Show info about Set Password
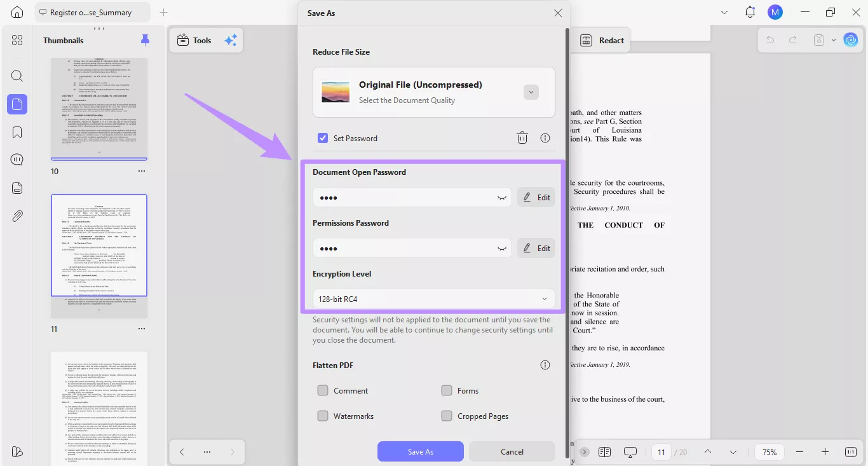The image size is (868, 466). pyautogui.click(x=545, y=138)
